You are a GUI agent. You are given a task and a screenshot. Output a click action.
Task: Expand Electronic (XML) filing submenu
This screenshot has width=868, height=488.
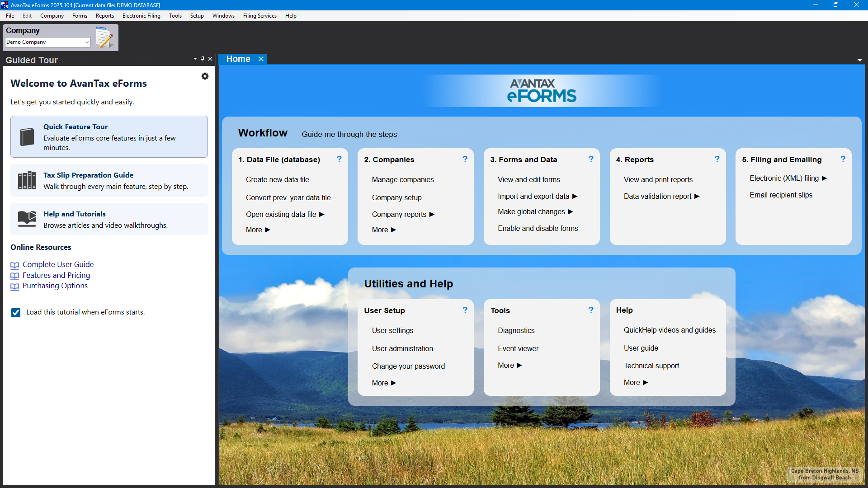(x=824, y=178)
